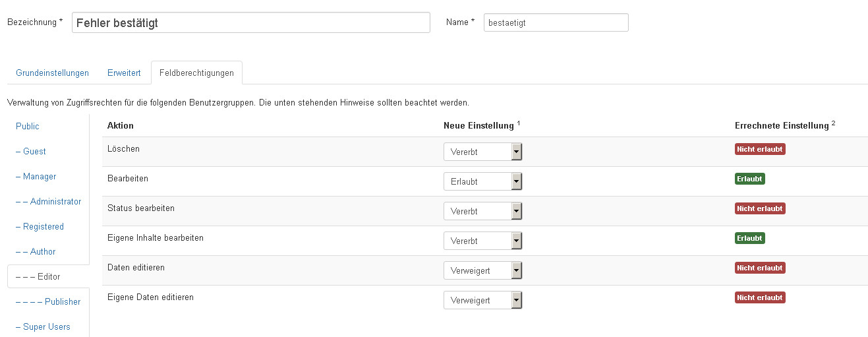Open the Erweitert tab
Image resolution: width=868 pixels, height=337 pixels.
pos(124,73)
